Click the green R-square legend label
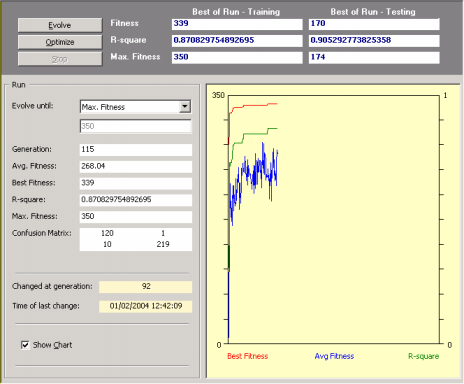 (x=424, y=356)
